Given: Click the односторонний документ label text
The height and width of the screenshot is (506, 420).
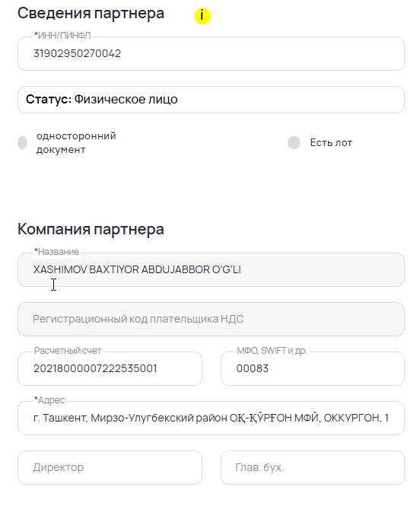Looking at the screenshot, I should (76, 142).
